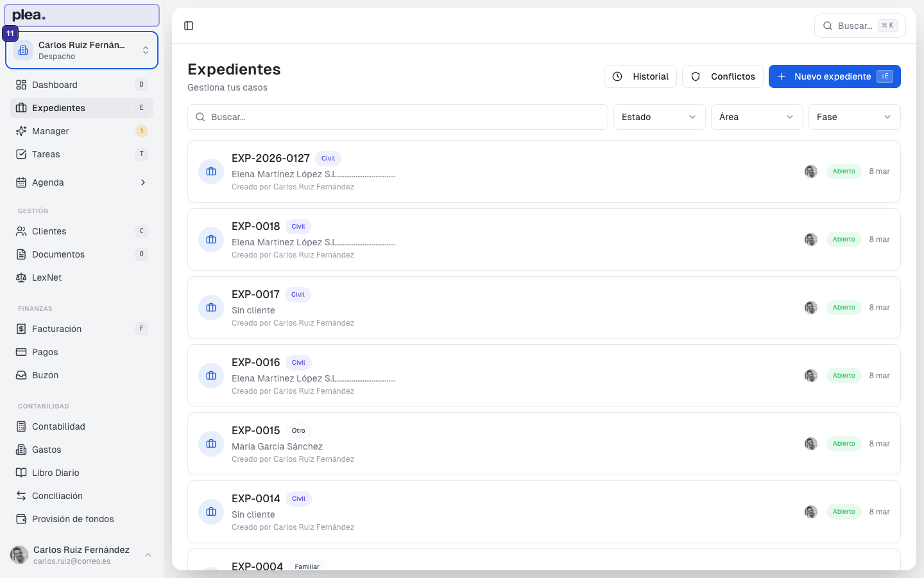Viewport: 924px width, 578px height.
Task: Toggle the sidebar panel icon
Action: (x=189, y=26)
